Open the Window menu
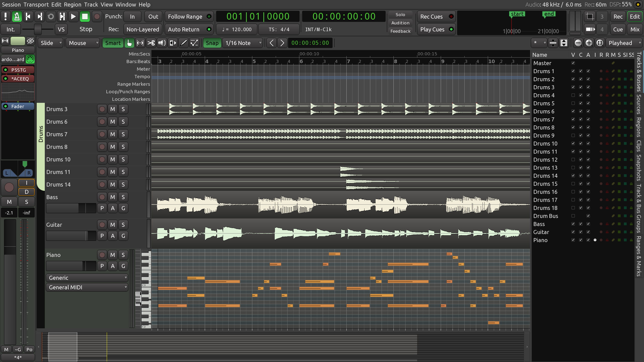The height and width of the screenshot is (362, 644). 126,5
